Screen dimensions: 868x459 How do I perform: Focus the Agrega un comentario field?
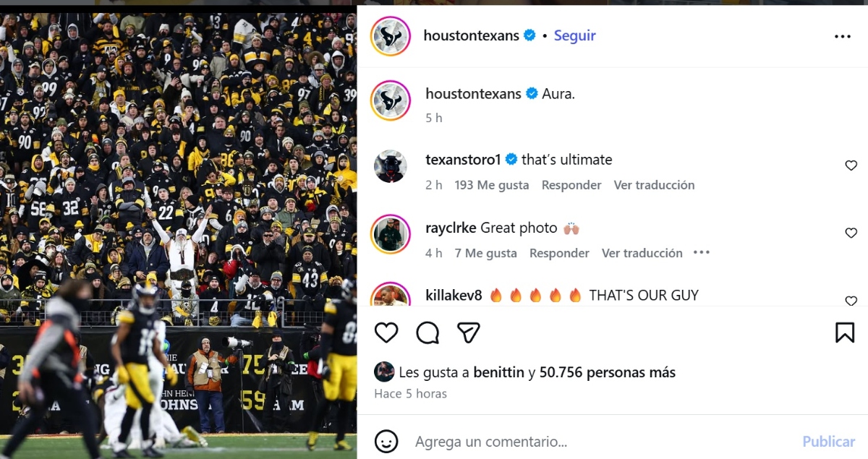coord(600,442)
